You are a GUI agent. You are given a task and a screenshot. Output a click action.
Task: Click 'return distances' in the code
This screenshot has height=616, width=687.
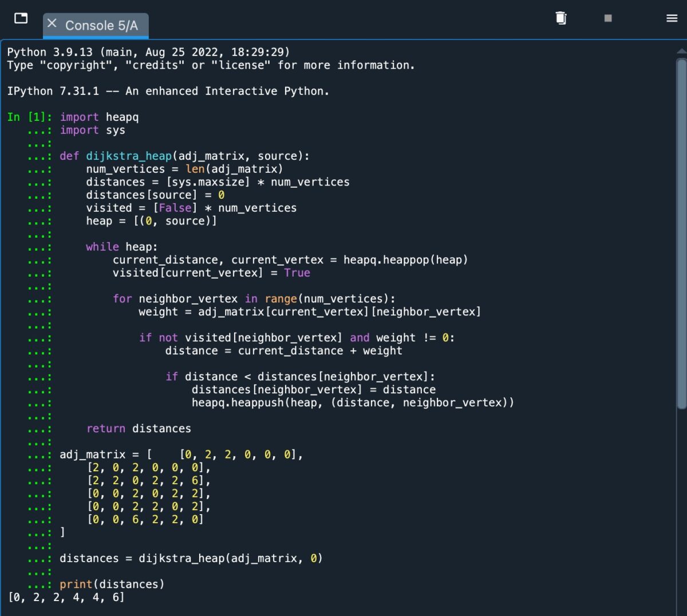point(139,429)
